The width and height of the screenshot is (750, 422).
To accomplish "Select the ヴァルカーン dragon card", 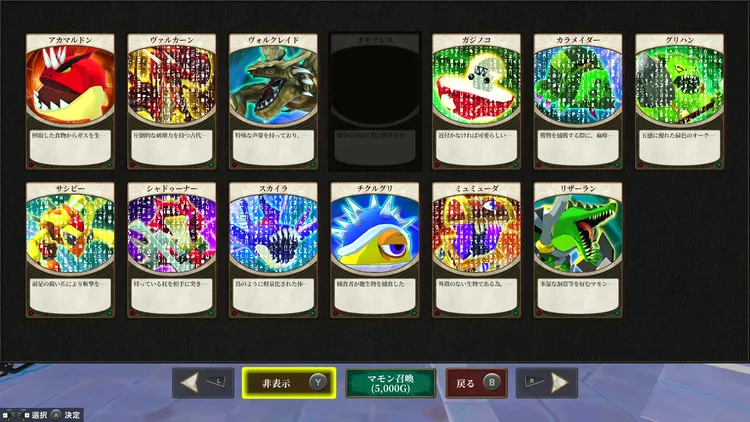I will coord(172,101).
